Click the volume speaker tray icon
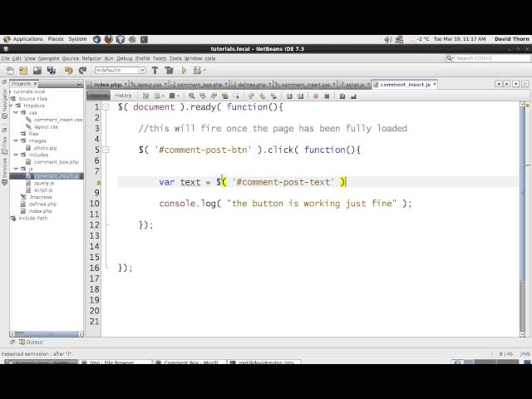This screenshot has height=399, width=532. pyautogui.click(x=388, y=39)
